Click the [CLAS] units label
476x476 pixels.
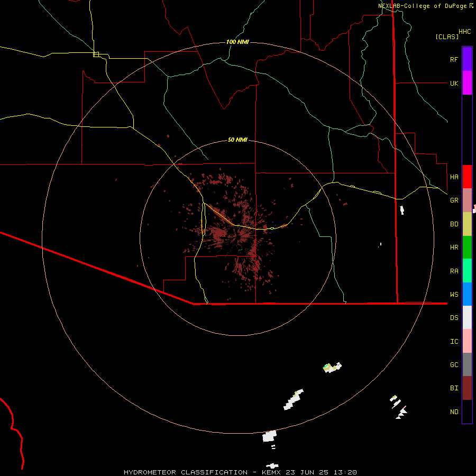[447, 36]
